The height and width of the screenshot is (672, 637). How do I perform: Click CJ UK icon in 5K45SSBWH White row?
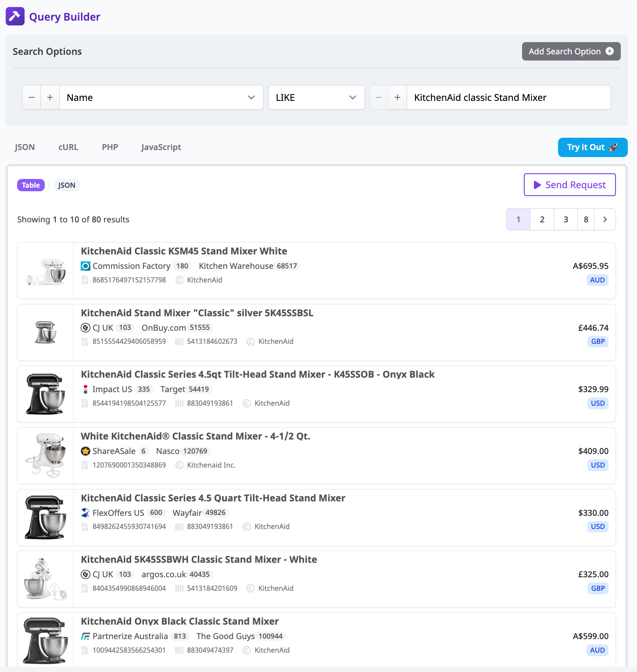point(86,574)
